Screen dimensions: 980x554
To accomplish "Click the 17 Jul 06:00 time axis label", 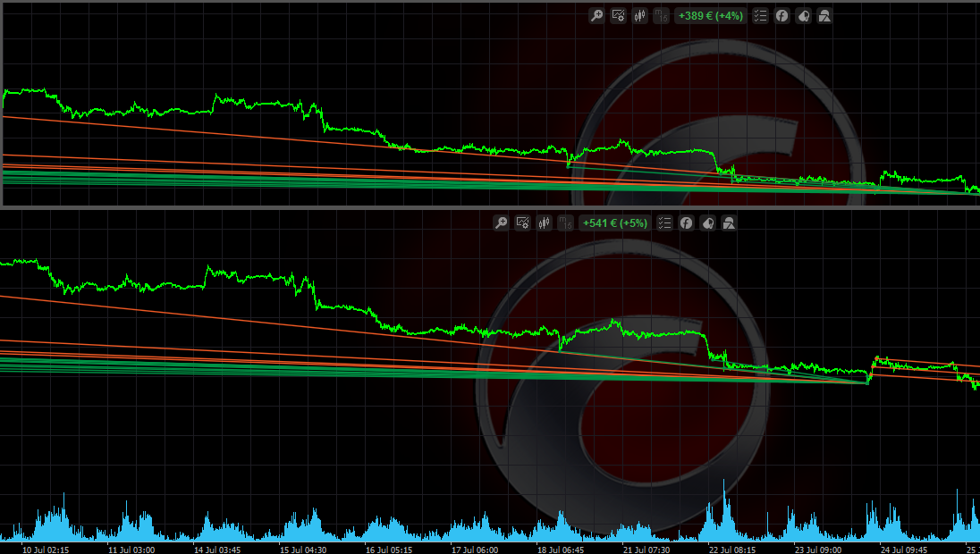I will coord(475,549).
